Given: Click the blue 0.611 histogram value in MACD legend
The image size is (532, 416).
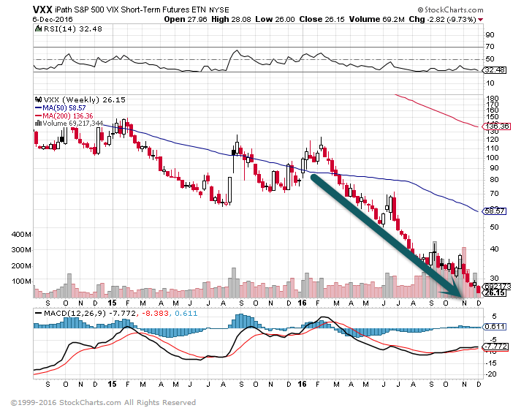Looking at the screenshot, I should tap(186, 313).
